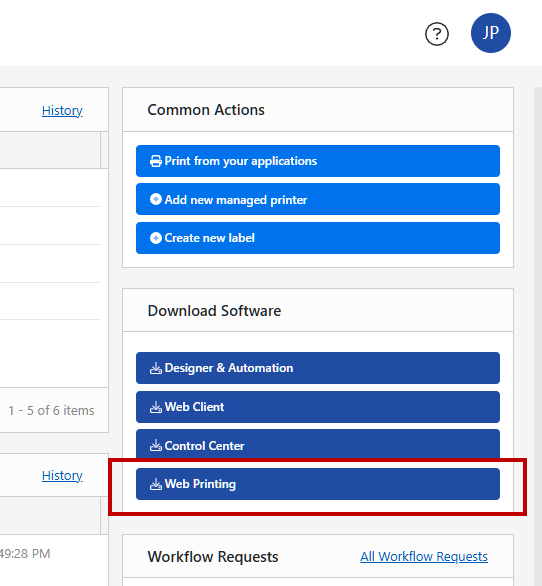Open the JP user profile avatar

(490, 33)
